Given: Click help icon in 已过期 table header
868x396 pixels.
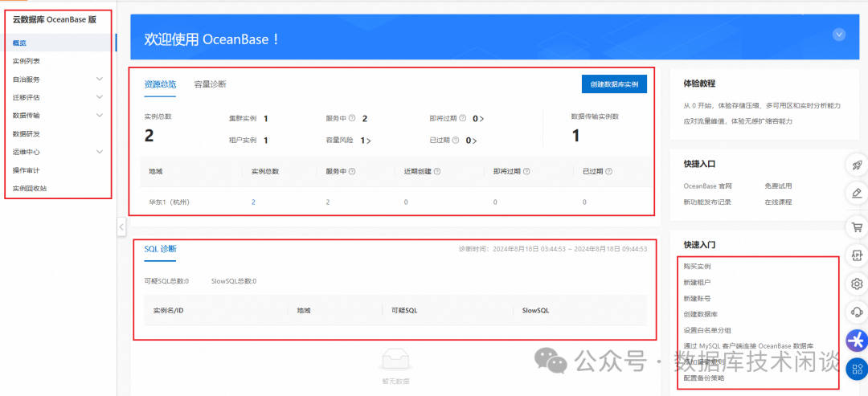Looking at the screenshot, I should (x=609, y=171).
